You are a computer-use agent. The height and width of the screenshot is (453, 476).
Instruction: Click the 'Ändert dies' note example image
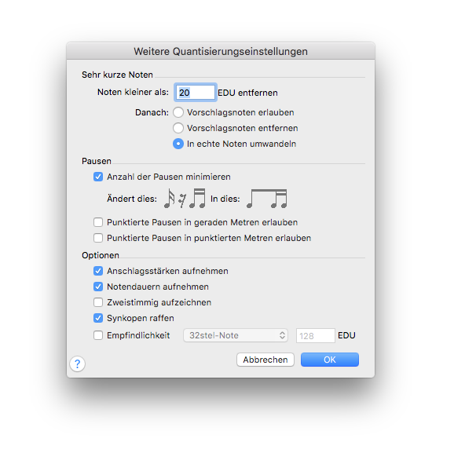pyautogui.click(x=185, y=199)
